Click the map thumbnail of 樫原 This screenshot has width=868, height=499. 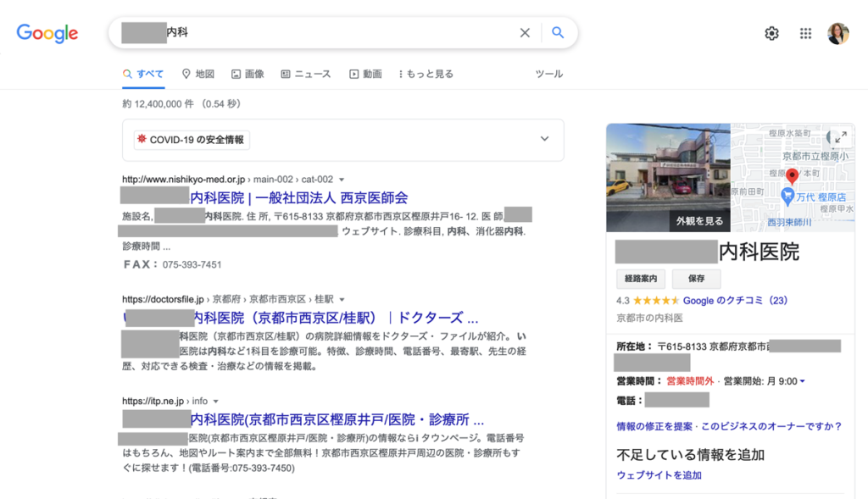point(793,178)
